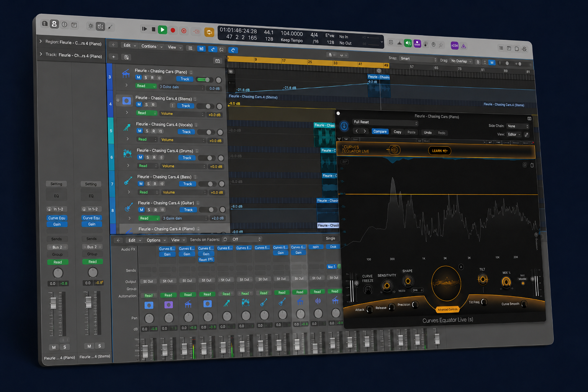588x392 pixels.
Task: Click the green Play button in transport
Action: [x=162, y=29]
